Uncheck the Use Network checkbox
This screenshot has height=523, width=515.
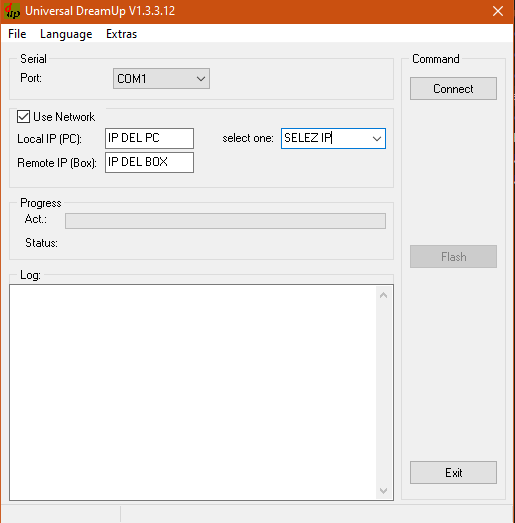23,117
